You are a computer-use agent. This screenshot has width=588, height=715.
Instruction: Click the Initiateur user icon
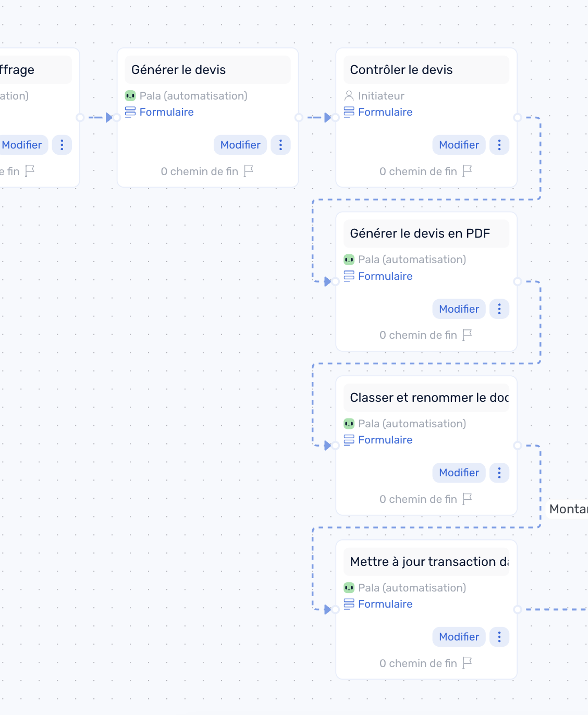point(349,96)
